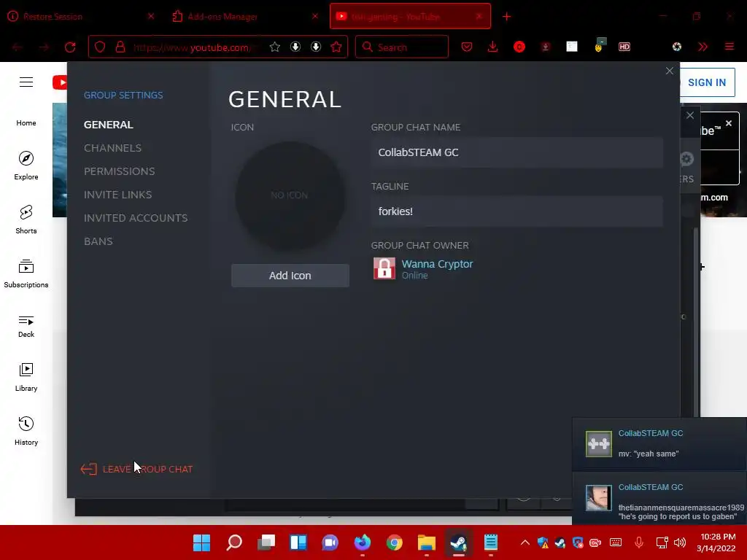Edit the Group Chat Name field

(x=517, y=152)
